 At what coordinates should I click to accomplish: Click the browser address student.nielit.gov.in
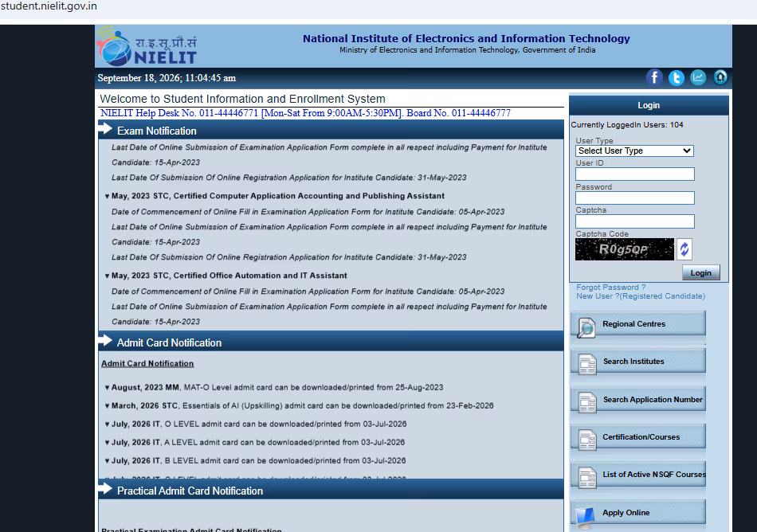tap(49, 6)
